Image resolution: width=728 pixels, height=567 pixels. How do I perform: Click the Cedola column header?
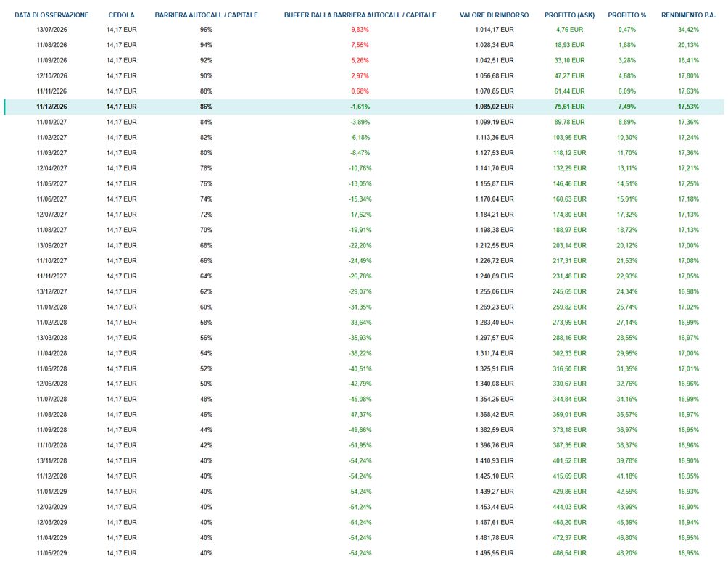[121, 15]
